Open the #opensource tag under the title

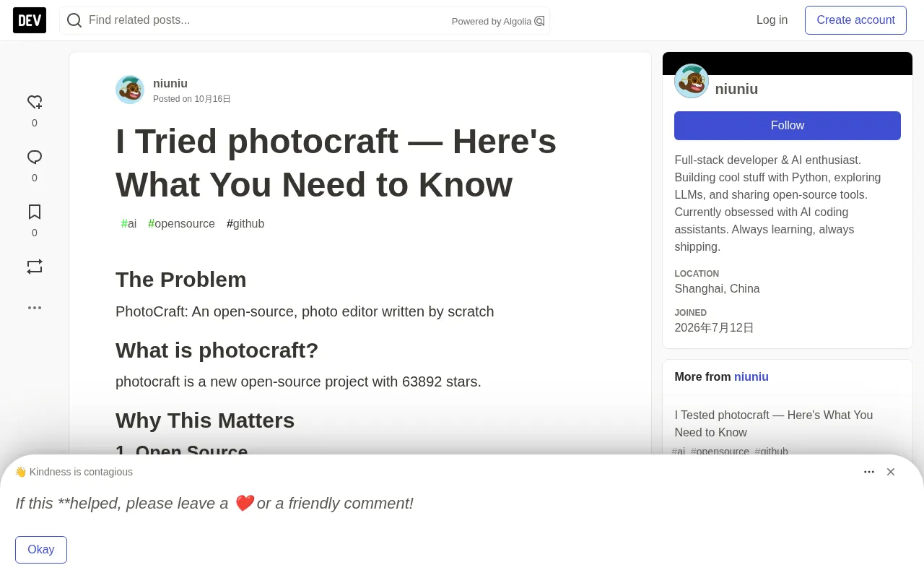181,223
